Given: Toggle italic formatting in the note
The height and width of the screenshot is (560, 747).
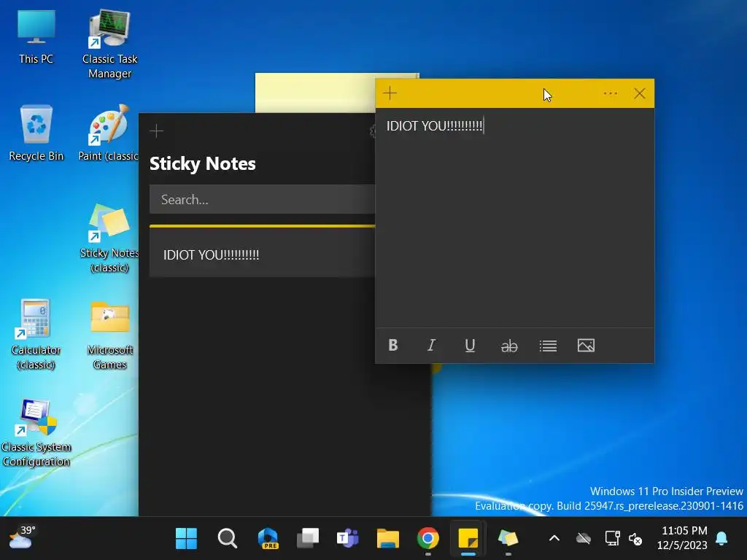Looking at the screenshot, I should (431, 345).
